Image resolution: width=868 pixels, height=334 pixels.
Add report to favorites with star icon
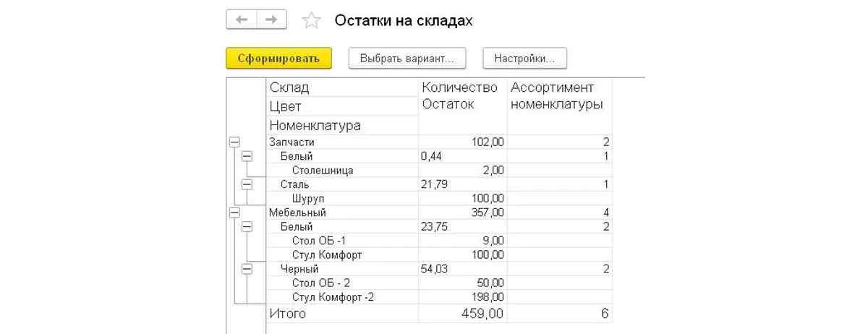tap(311, 20)
